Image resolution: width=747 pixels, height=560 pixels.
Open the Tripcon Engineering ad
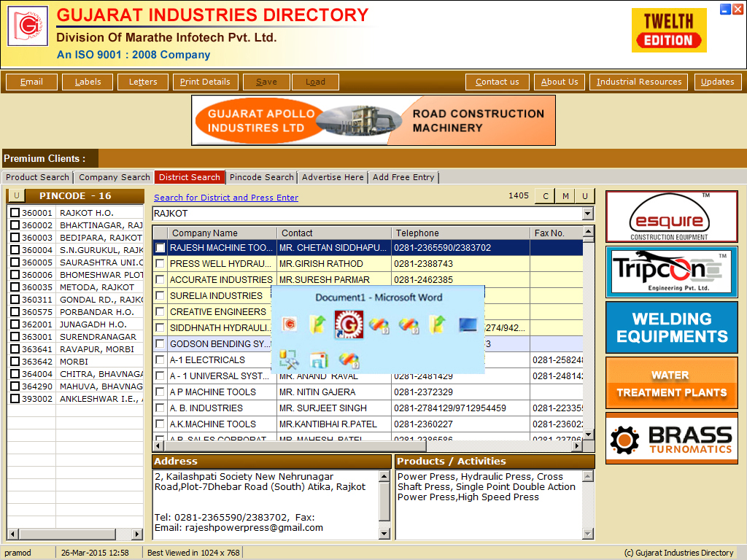tap(672, 272)
